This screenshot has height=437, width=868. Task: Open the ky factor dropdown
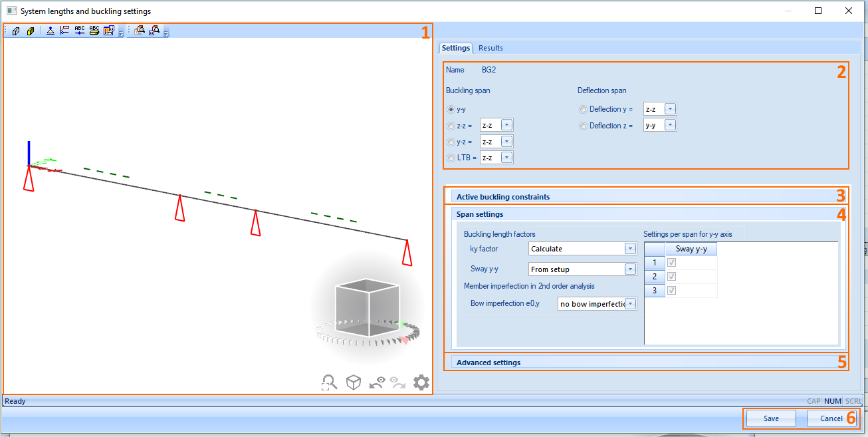point(630,249)
